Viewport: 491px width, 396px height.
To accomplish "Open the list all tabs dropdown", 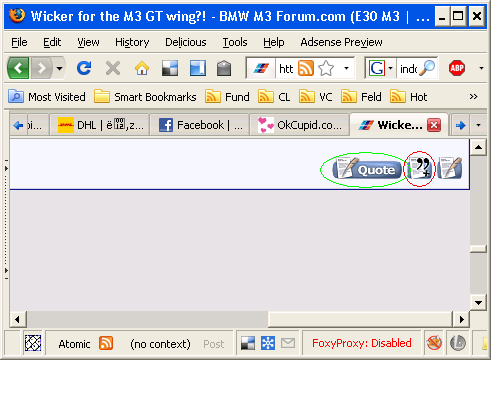I will (478, 125).
